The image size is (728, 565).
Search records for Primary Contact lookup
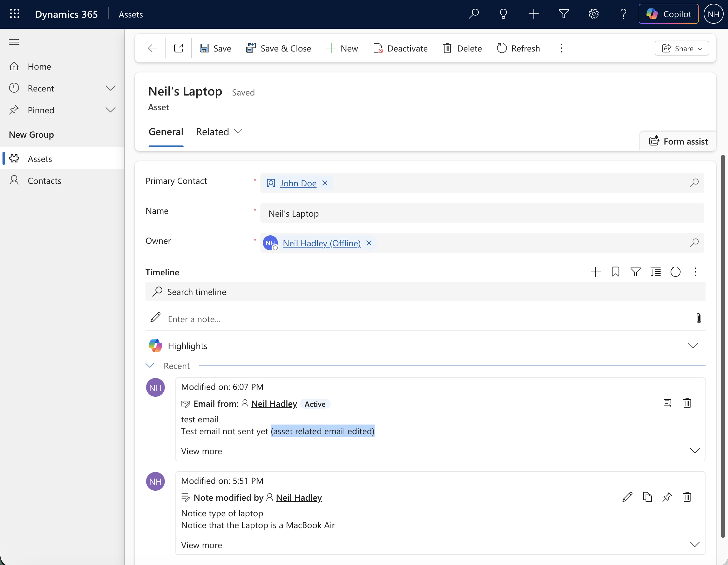pos(694,183)
